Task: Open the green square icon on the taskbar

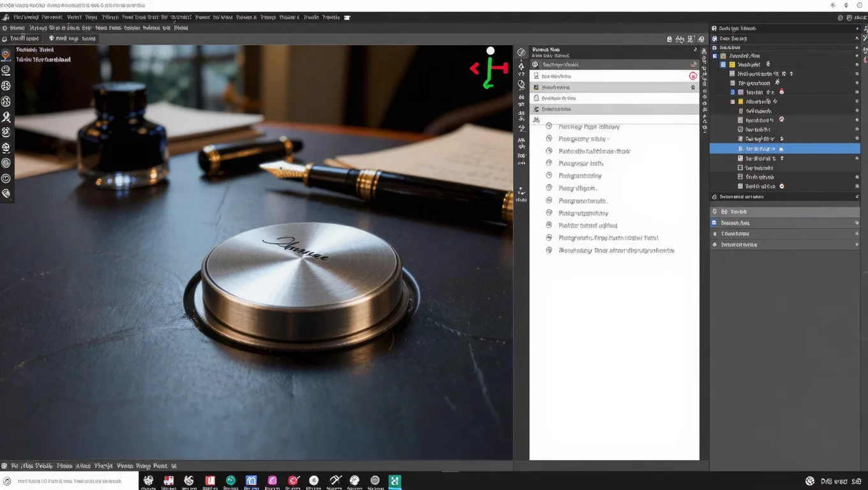Action: click(x=395, y=480)
